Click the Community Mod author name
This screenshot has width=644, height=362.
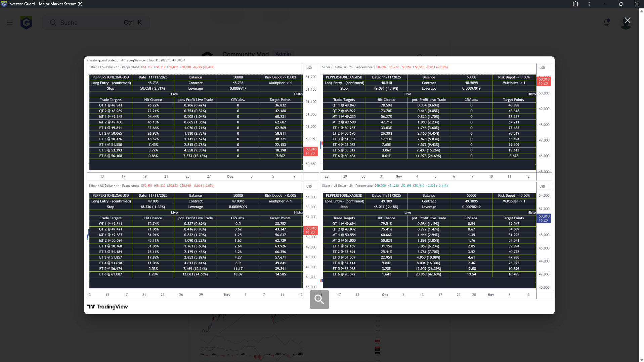point(246,54)
